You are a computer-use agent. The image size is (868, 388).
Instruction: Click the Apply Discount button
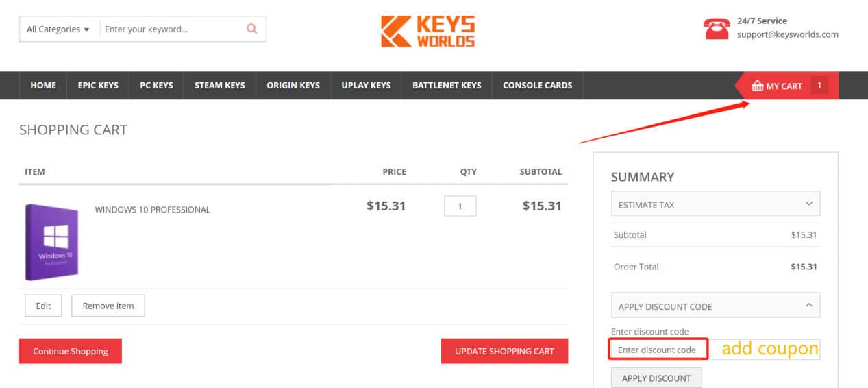click(x=656, y=378)
